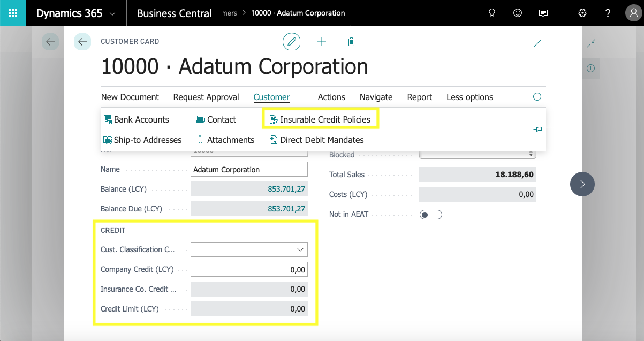
Task: Open the Actions menu
Action: [x=331, y=97]
